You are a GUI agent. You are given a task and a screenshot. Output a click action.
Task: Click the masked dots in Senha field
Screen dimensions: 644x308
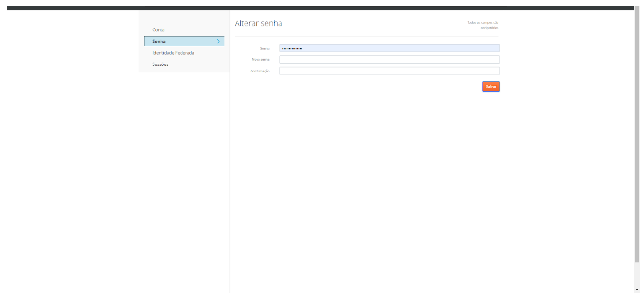pos(292,48)
